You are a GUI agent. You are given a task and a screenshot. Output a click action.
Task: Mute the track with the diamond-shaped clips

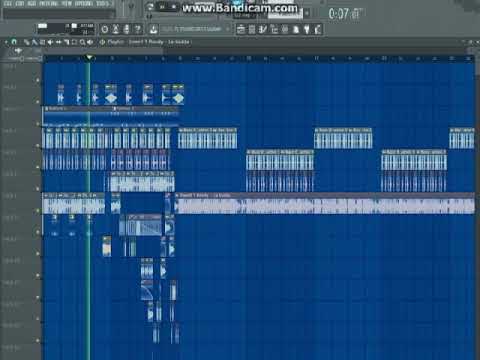(38, 102)
